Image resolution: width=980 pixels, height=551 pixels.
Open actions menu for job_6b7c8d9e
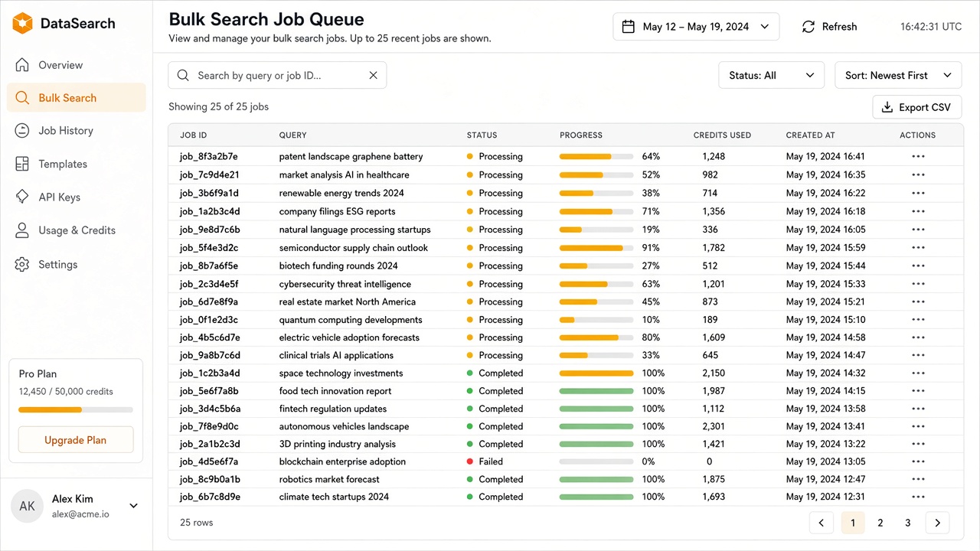tap(918, 497)
